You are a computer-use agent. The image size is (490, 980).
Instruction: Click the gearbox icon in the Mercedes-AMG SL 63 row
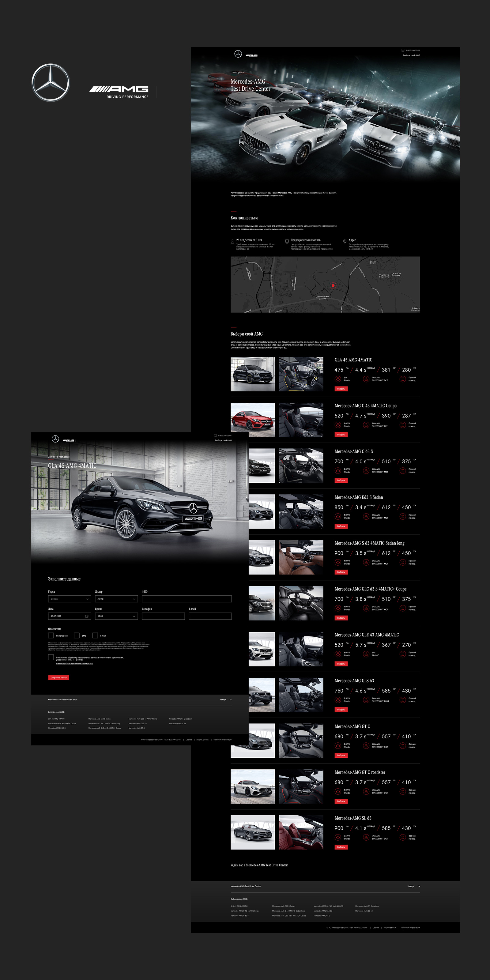pyautogui.click(x=366, y=837)
